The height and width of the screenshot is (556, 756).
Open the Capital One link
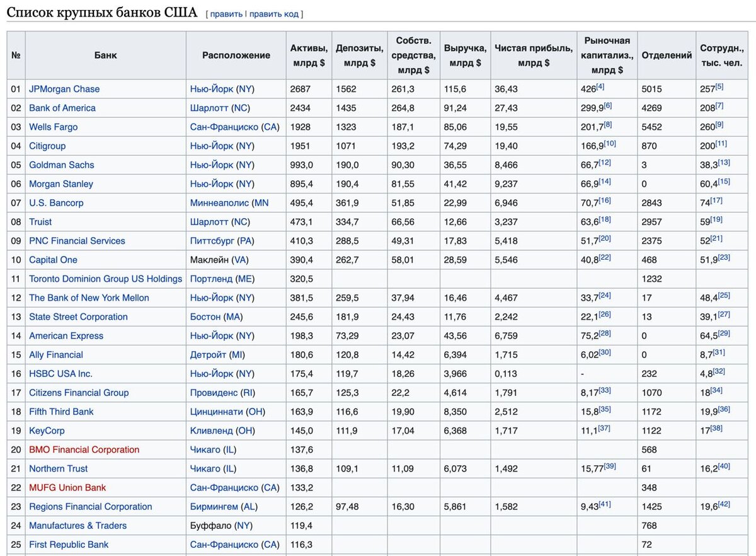(x=53, y=260)
